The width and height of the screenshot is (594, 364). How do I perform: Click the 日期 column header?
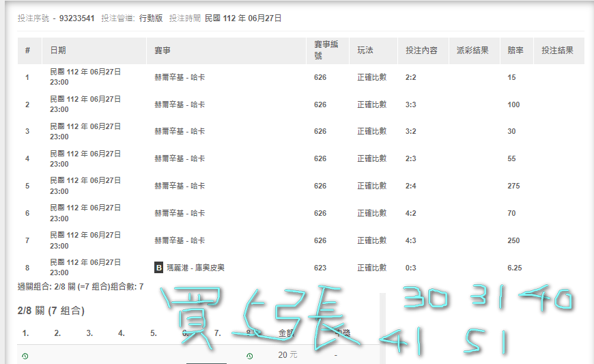(58, 51)
